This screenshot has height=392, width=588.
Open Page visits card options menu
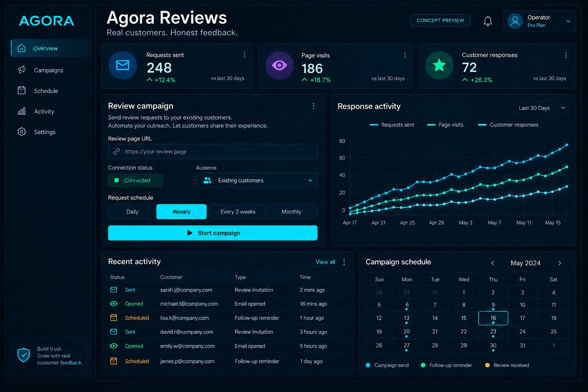click(x=405, y=55)
